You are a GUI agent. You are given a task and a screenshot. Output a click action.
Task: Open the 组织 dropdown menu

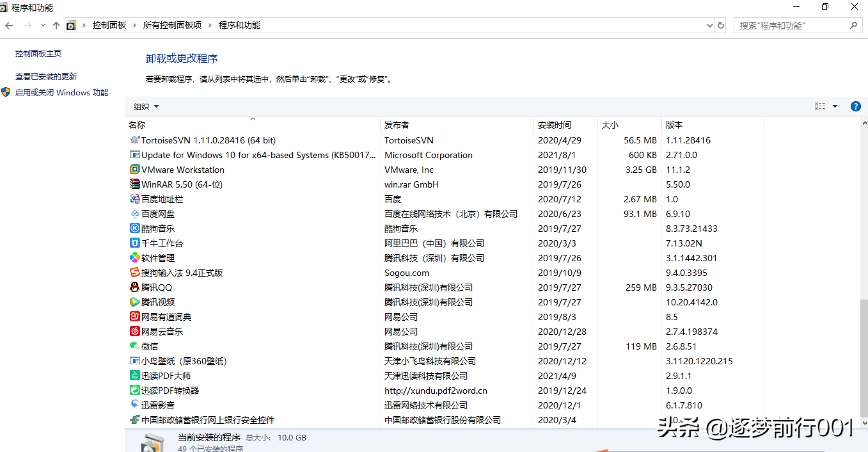click(x=146, y=106)
